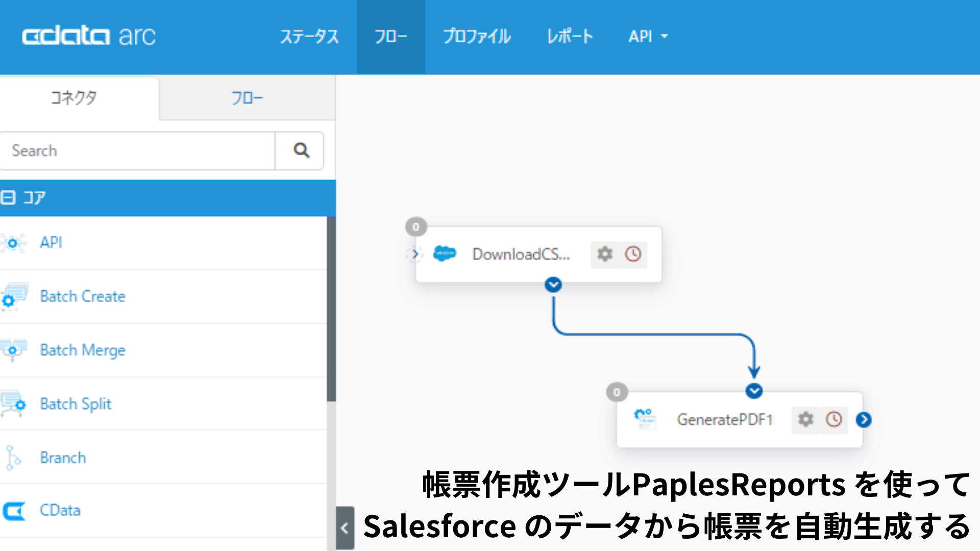The image size is (980, 551).
Task: Select the Batch Create connector
Action: coord(83,296)
